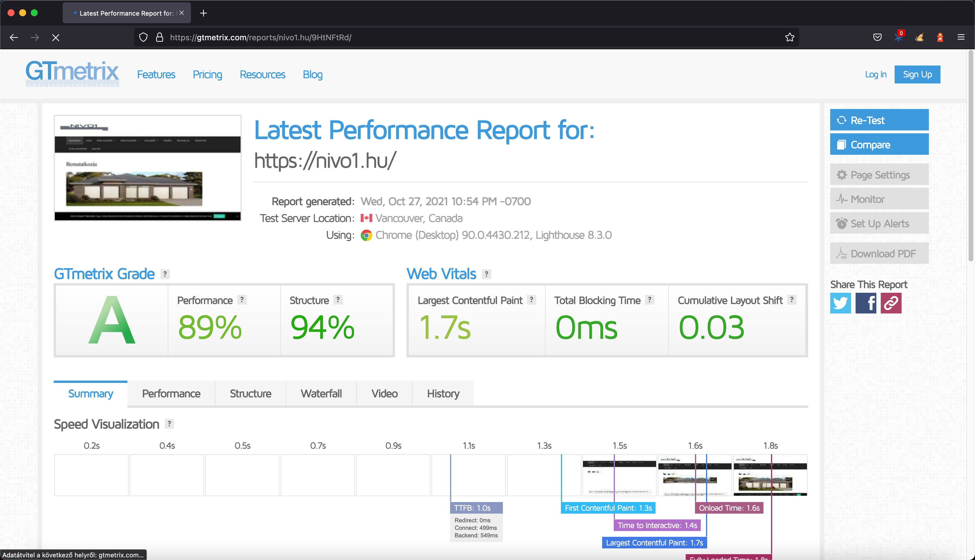This screenshot has height=560, width=975.
Task: Share report via Twitter icon
Action: pyautogui.click(x=840, y=303)
